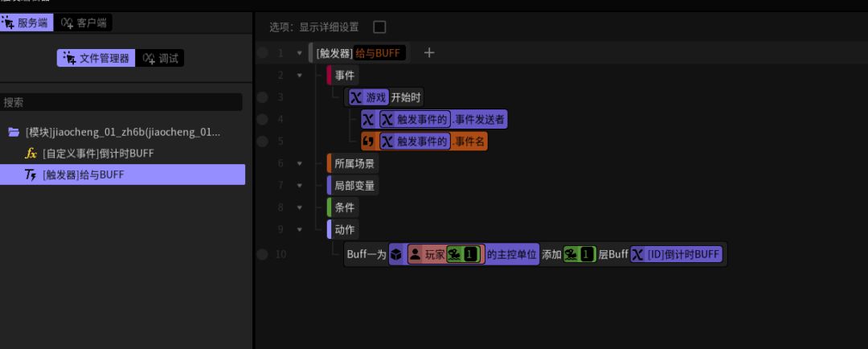Image resolution: width=868 pixels, height=349 pixels.
Task: Click the variable icon before 游戏
Action: click(x=357, y=98)
